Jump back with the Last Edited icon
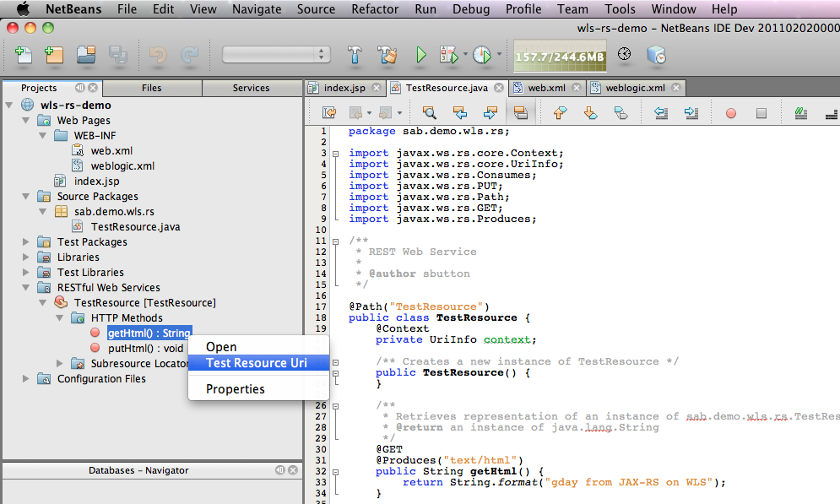This screenshot has height=504, width=840. pos(329,111)
